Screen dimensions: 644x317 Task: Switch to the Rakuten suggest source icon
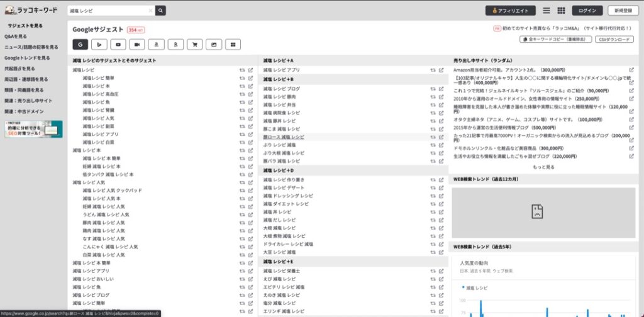click(x=175, y=45)
